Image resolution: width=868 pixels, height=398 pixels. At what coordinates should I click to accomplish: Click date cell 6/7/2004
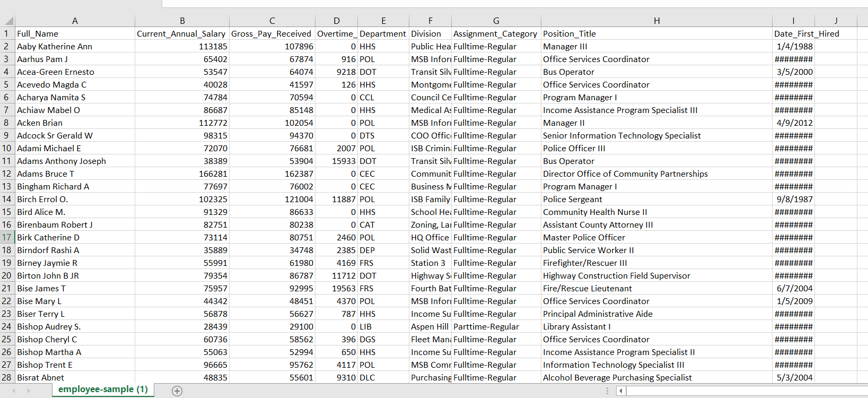click(x=793, y=288)
